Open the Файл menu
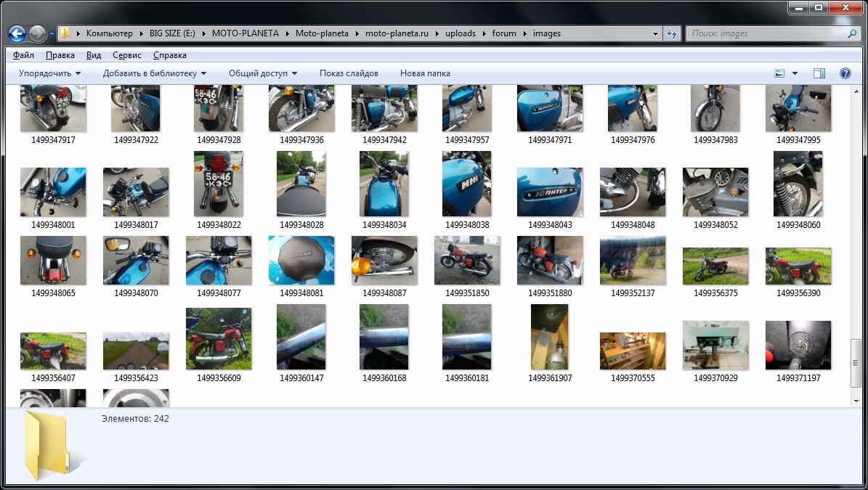Viewport: 868px width, 490px height. [23, 55]
